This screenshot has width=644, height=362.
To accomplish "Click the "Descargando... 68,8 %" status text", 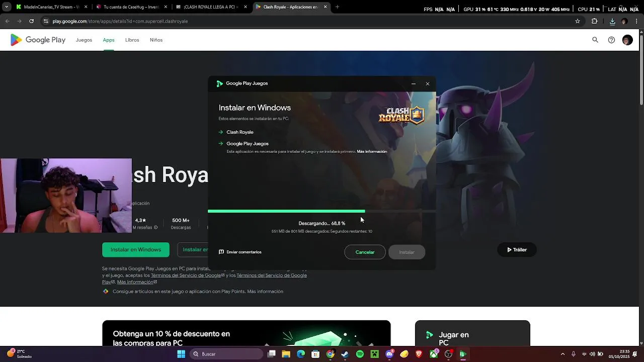I will coord(322,223).
